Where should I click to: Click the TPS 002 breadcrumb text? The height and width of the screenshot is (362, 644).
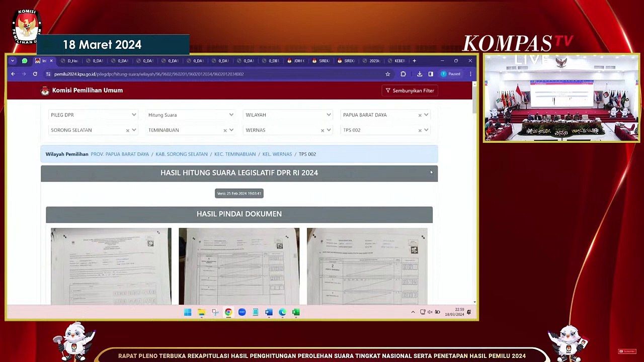(307, 154)
